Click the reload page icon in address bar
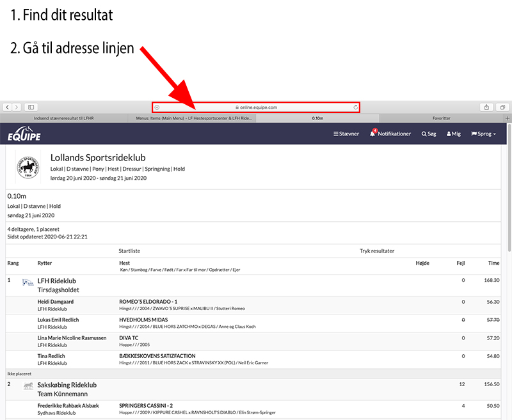The width and height of the screenshot is (512, 420). pyautogui.click(x=356, y=107)
